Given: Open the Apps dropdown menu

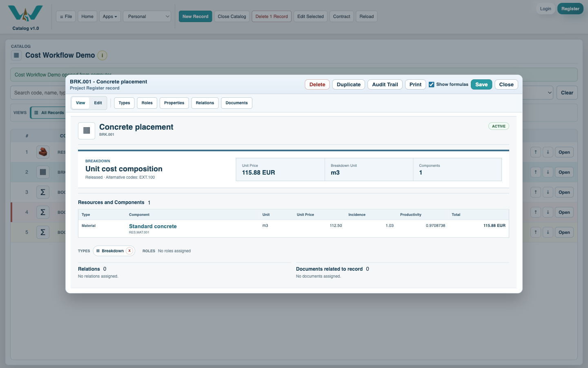Looking at the screenshot, I should [110, 16].
